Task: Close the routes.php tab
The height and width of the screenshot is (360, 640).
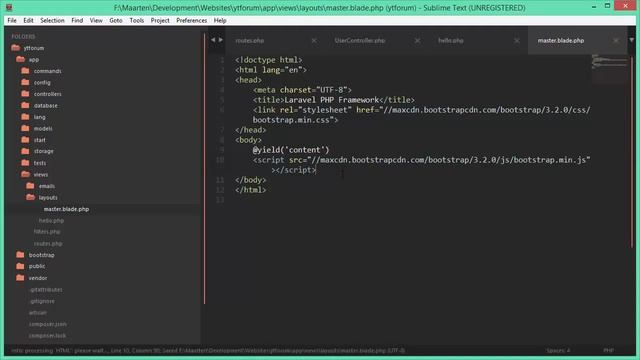Action: click(314, 40)
